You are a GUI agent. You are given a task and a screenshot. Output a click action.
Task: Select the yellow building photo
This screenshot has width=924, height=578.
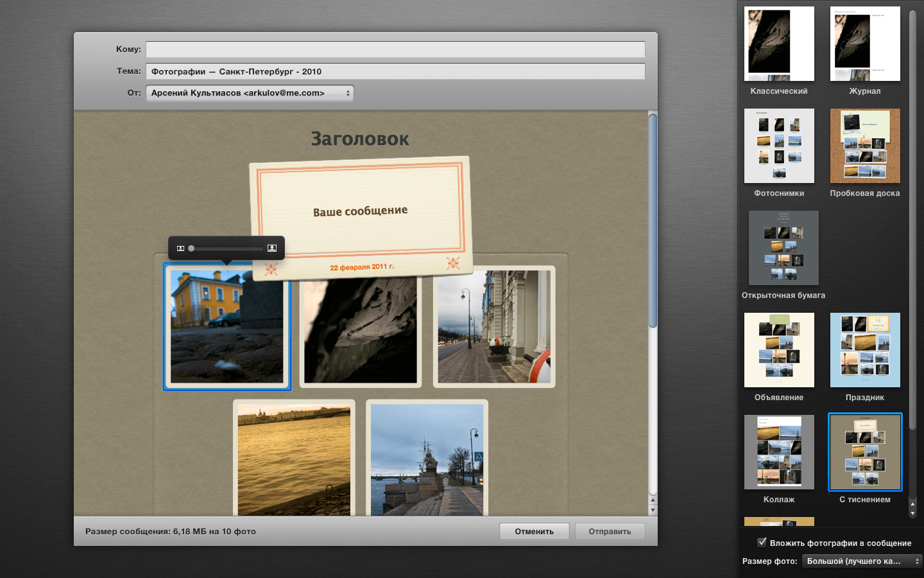[x=227, y=326]
